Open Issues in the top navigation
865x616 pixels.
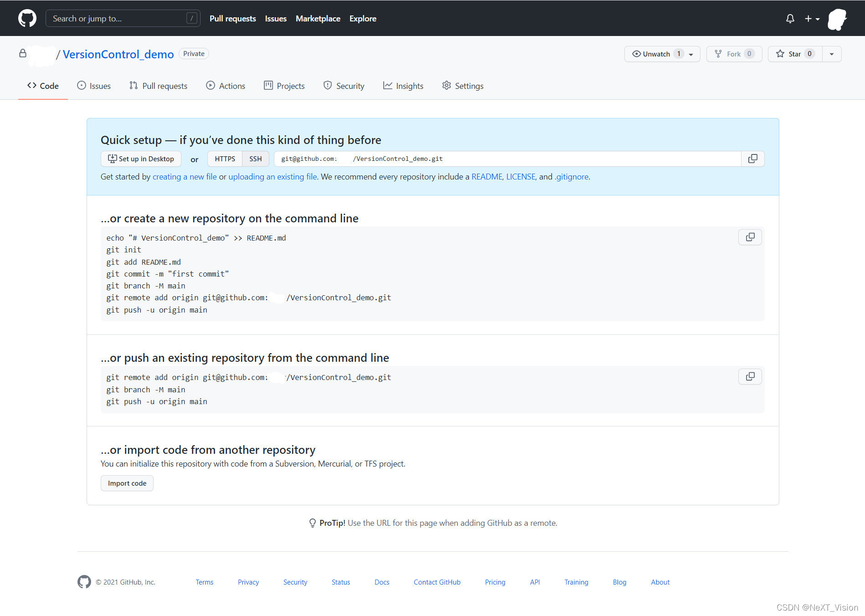(276, 19)
